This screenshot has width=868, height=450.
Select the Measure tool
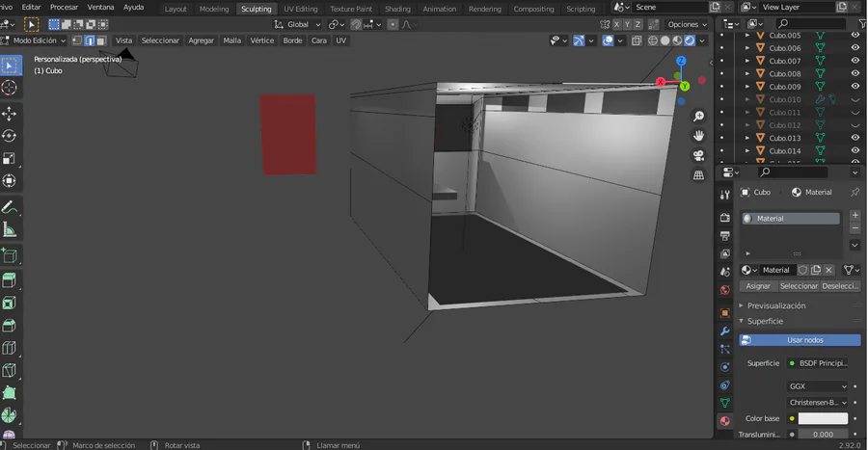(10, 229)
